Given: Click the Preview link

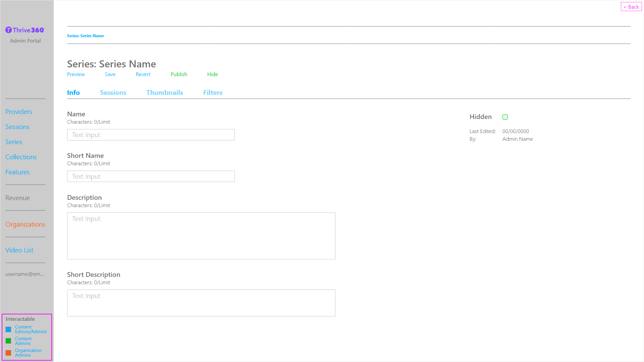Looking at the screenshot, I should coord(76,74).
